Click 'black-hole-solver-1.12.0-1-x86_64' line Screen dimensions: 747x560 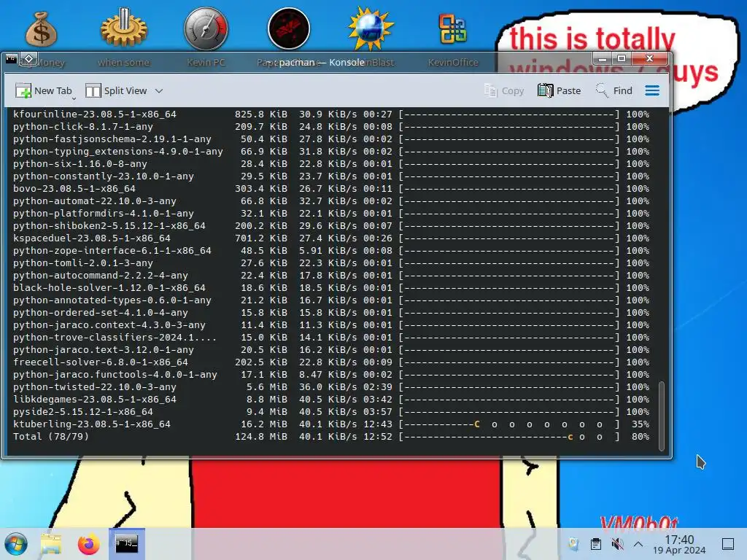click(x=109, y=288)
